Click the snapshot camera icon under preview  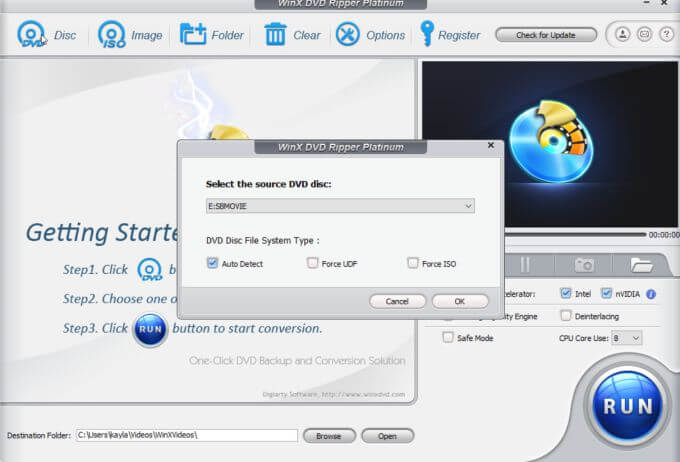click(583, 265)
